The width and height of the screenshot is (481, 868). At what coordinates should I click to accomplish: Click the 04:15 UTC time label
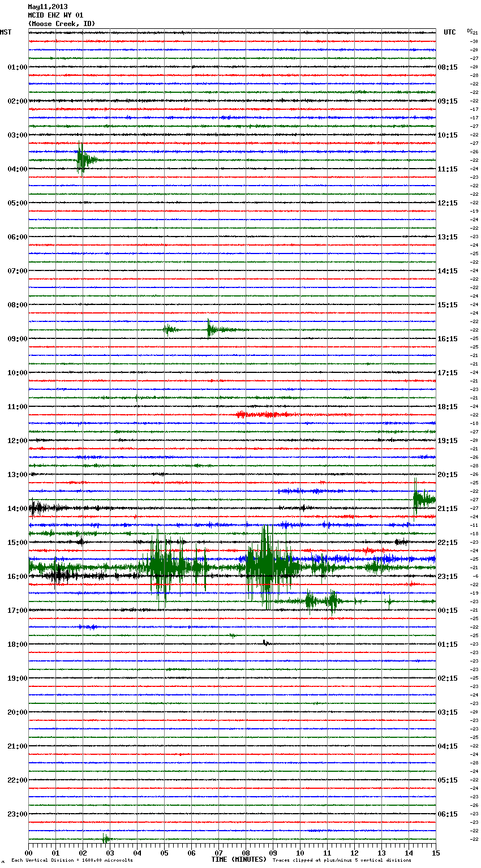coord(448,746)
